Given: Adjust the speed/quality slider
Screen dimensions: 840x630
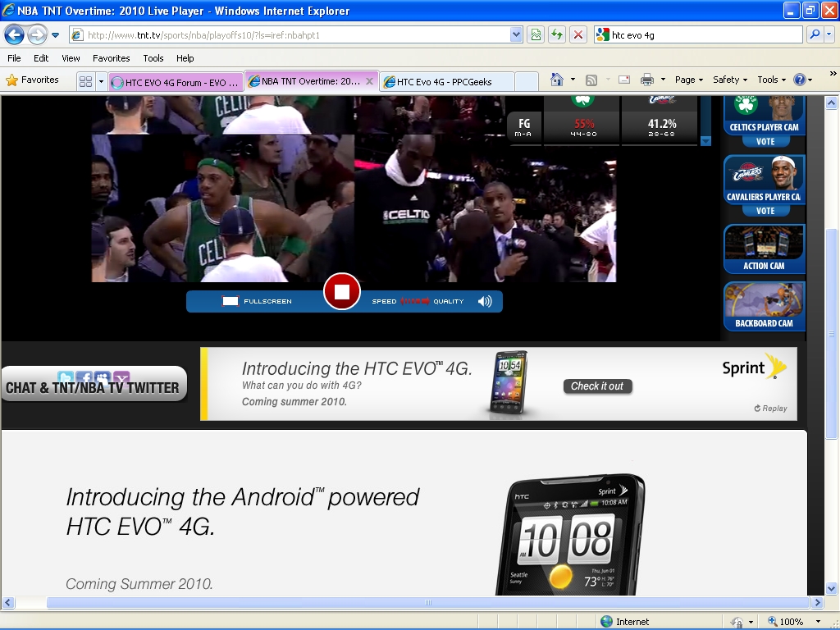Looking at the screenshot, I should point(415,301).
